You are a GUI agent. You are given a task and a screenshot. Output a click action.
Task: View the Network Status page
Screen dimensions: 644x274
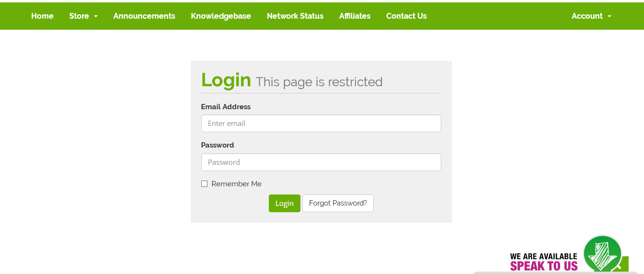(x=295, y=16)
